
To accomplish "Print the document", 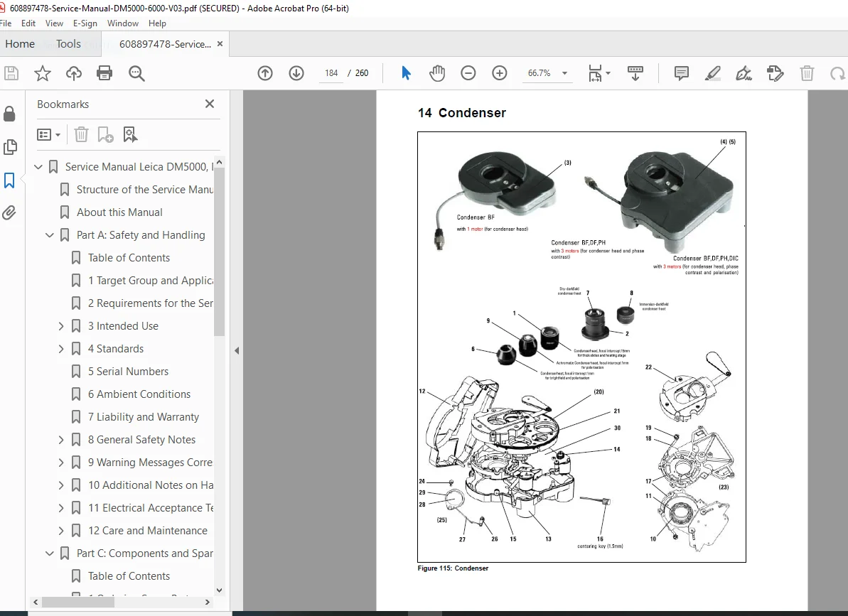I will coord(104,73).
